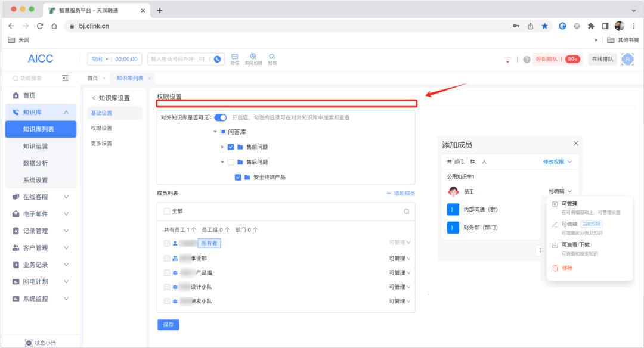Click the user avatar in top right
The height and width of the screenshot is (348, 644).
tap(627, 59)
